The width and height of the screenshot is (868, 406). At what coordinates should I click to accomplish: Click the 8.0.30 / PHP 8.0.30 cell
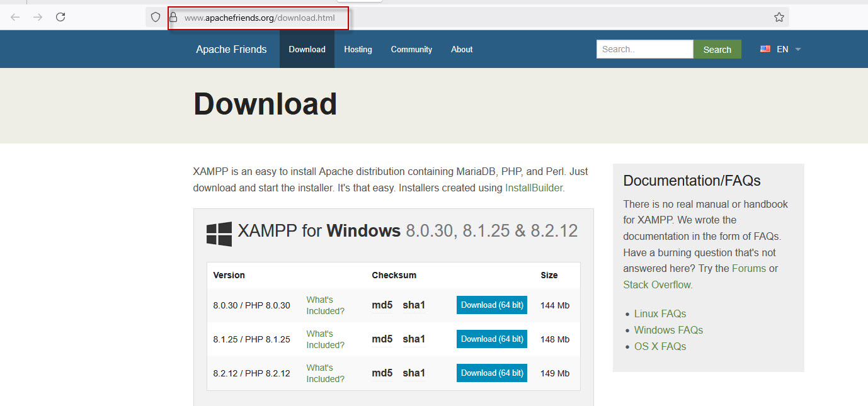click(252, 305)
